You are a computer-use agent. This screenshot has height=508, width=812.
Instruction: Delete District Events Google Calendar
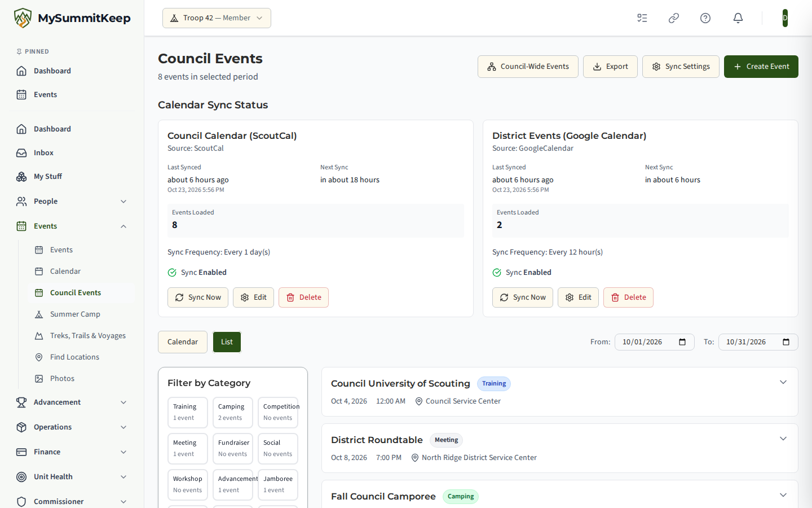click(x=628, y=297)
